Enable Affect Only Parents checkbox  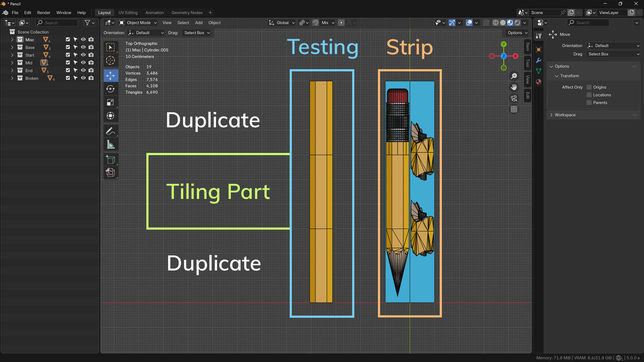[x=589, y=103]
